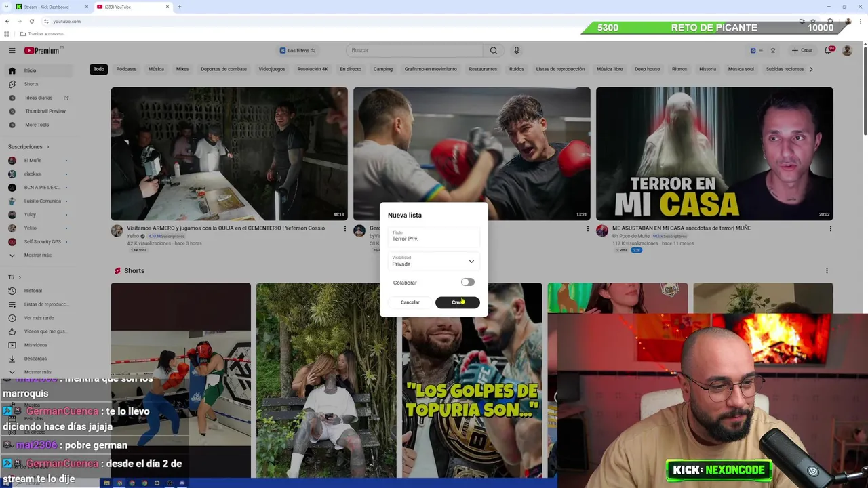868x488 pixels.
Task: Open elxokas subscription channel
Action: click(x=32, y=174)
